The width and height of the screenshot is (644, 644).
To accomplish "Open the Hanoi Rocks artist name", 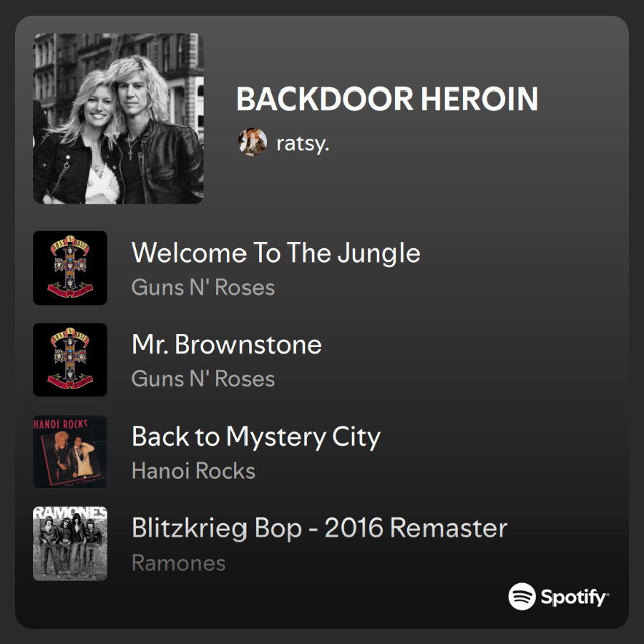I will click(193, 471).
